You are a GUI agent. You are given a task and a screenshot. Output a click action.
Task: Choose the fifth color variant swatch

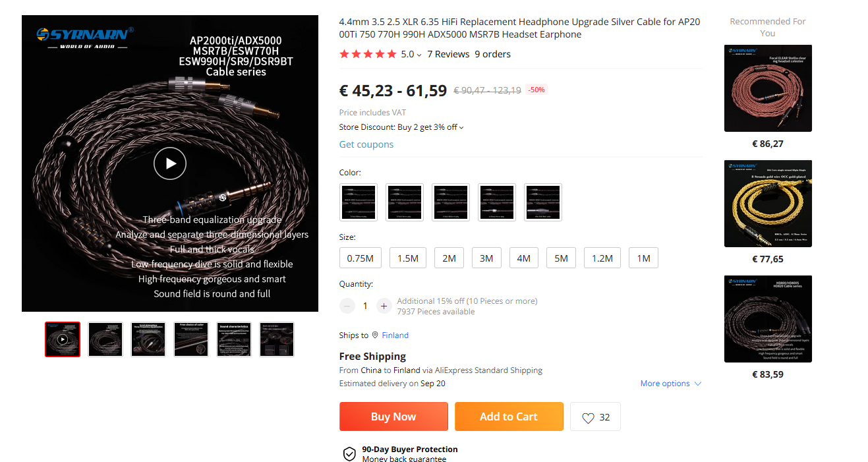point(543,202)
